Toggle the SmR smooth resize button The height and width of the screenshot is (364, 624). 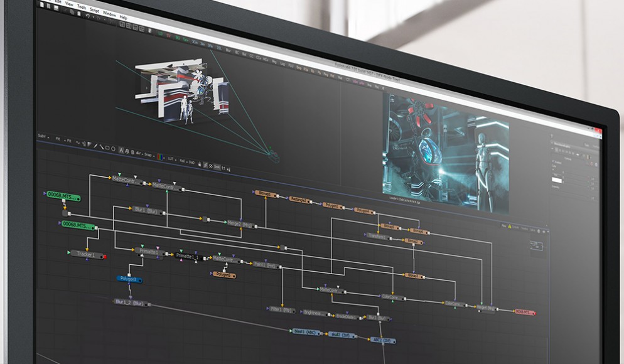(217, 167)
